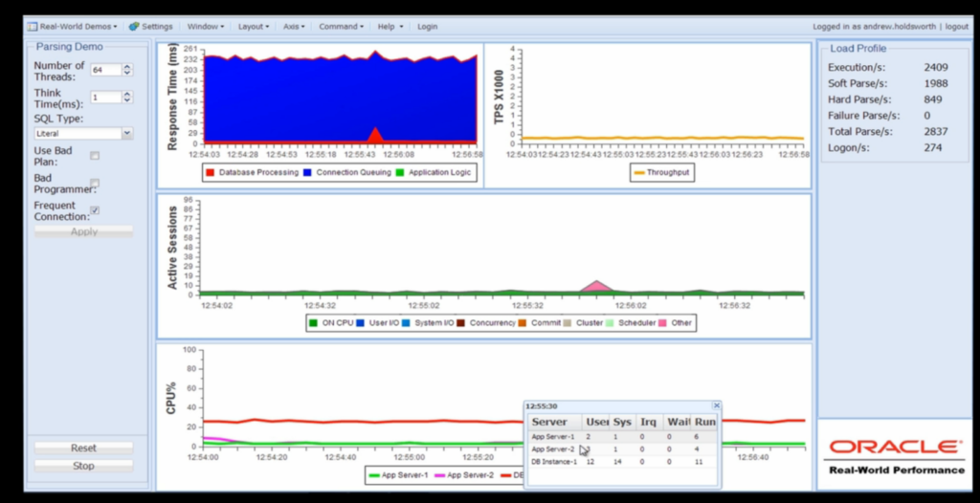Open the Axis menu
The height and width of the screenshot is (503, 980).
[294, 26]
